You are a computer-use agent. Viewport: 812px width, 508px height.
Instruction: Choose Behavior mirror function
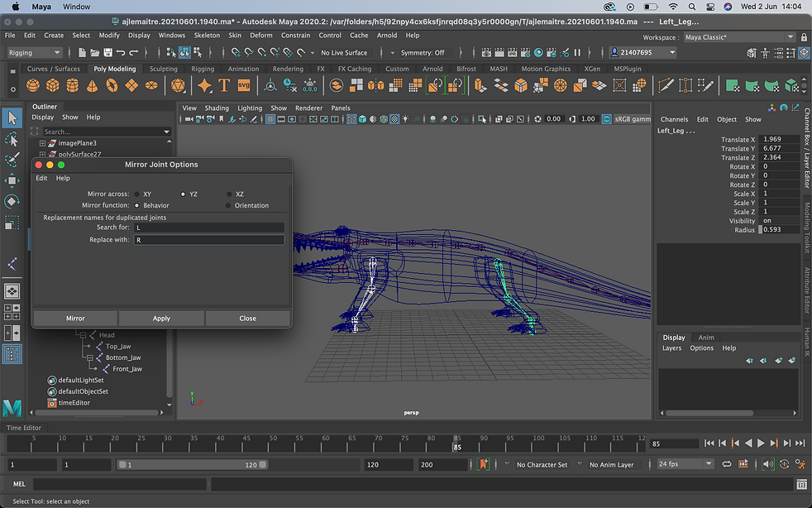tap(136, 205)
